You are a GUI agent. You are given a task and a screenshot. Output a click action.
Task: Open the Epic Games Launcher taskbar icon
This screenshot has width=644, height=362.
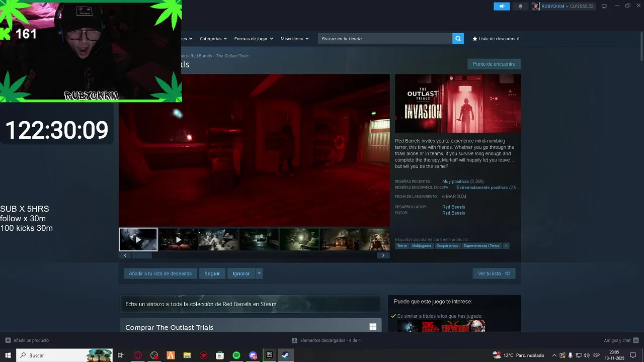pos(269,355)
